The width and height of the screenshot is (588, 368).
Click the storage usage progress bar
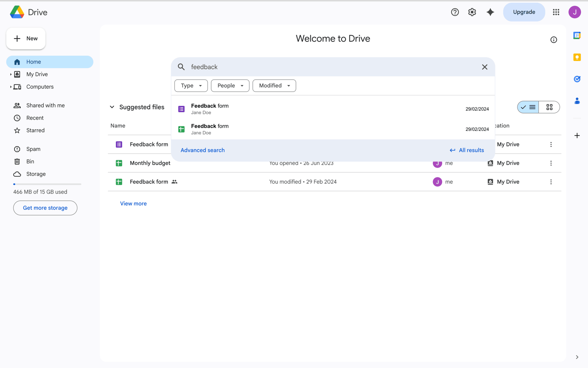[x=47, y=184]
